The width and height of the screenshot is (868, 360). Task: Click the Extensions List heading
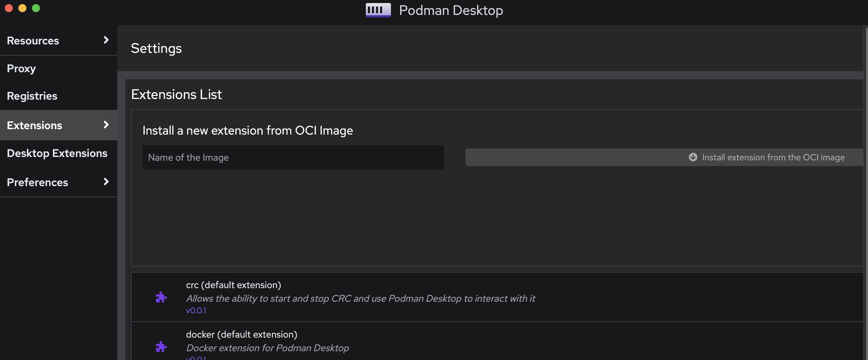(176, 94)
